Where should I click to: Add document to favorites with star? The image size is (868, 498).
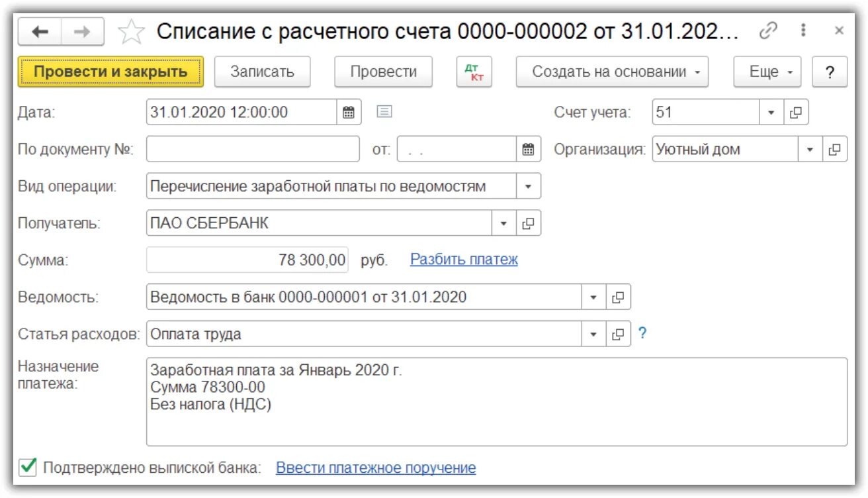131,32
